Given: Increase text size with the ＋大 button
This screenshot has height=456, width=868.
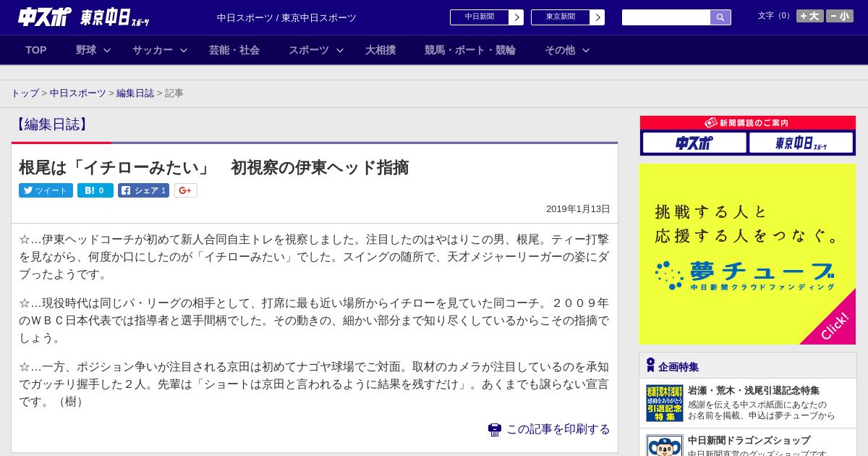Looking at the screenshot, I should coord(809,16).
